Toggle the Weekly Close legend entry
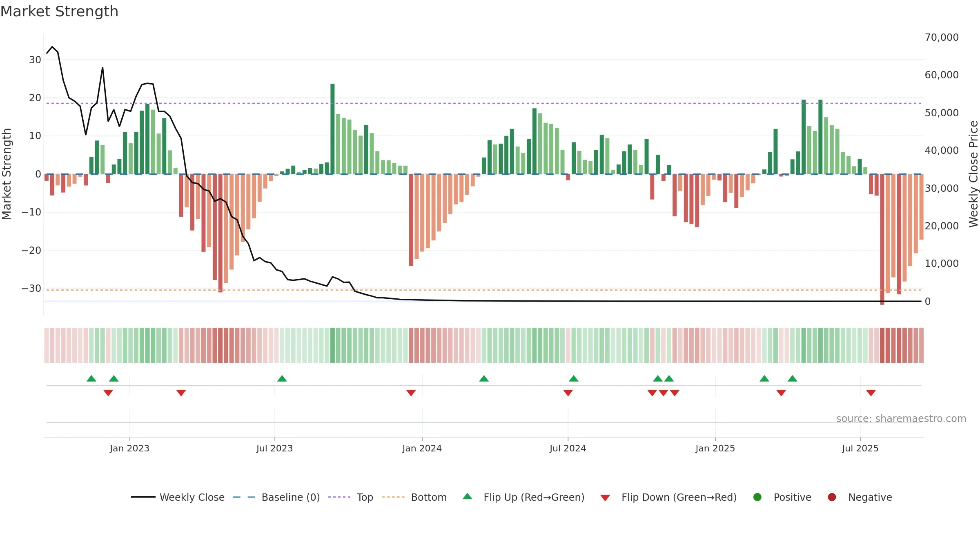 pyautogui.click(x=178, y=497)
